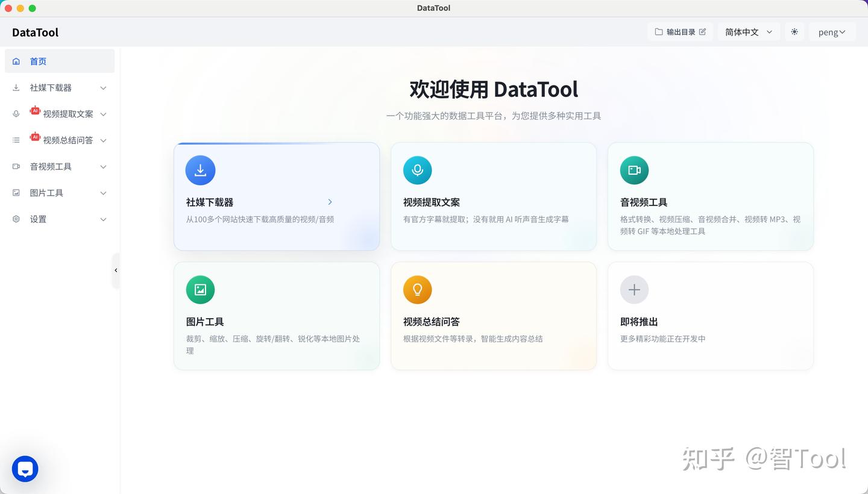Click text 根据视频文件等转录，智能生成内容总结
Screen dimensions: 868x494
coord(473,339)
